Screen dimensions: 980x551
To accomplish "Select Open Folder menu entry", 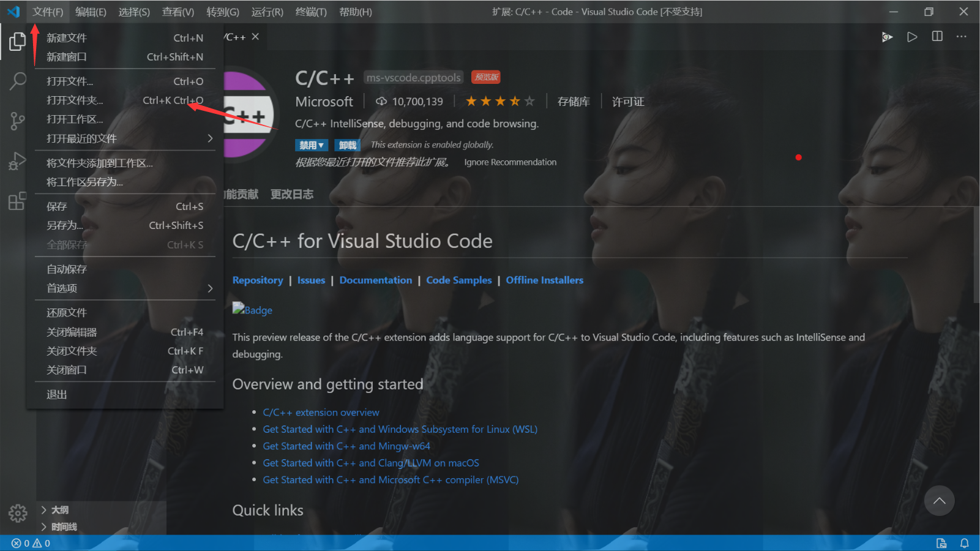I will pos(125,100).
